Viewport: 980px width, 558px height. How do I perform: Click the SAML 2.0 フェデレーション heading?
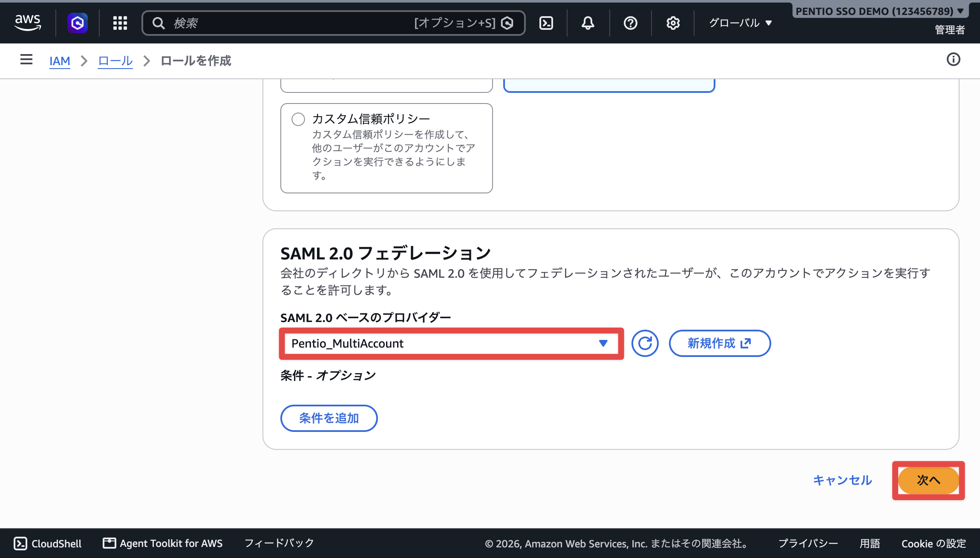(x=386, y=253)
